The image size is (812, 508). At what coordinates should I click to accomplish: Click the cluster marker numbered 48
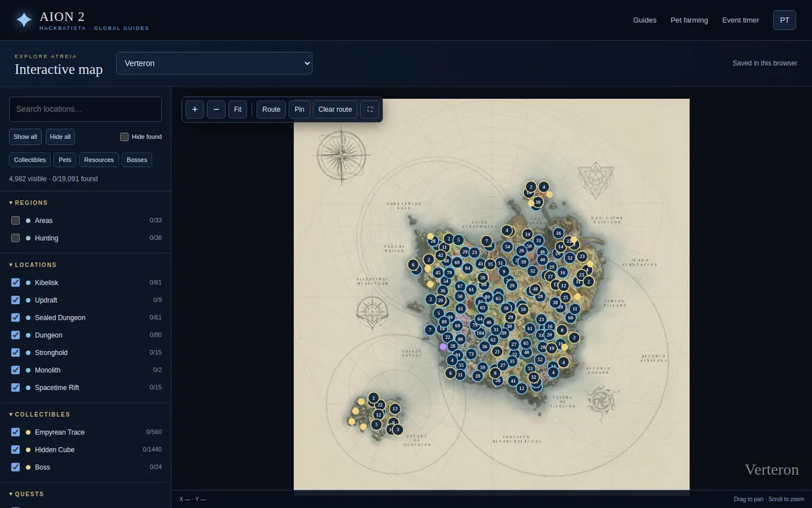click(535, 289)
